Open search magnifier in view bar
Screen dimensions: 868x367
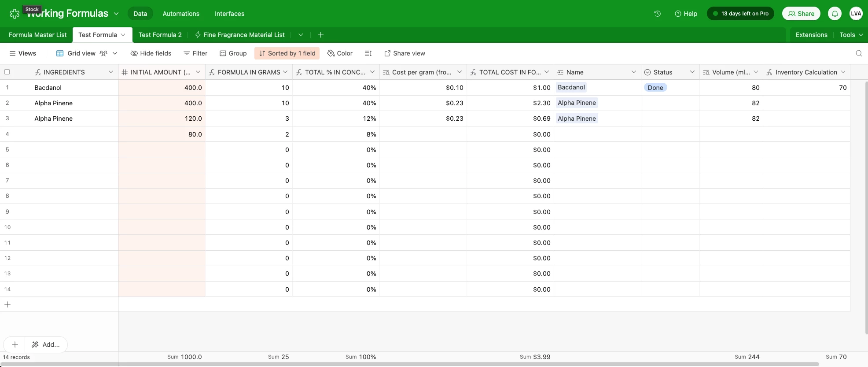point(859,53)
